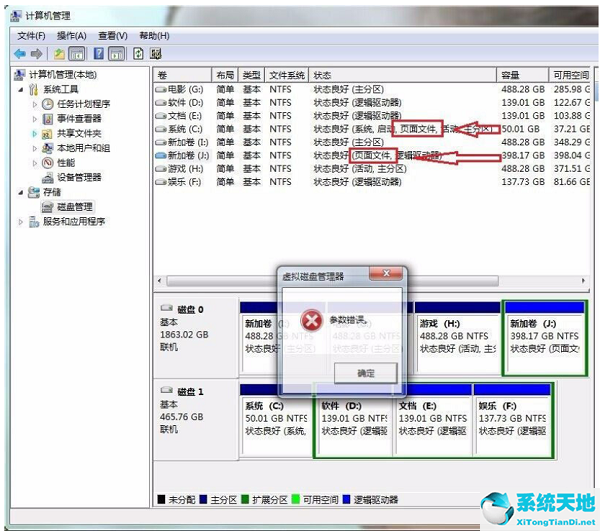This screenshot has width=600, height=531.
Task: Click the Up one level folder icon
Action: (x=59, y=54)
